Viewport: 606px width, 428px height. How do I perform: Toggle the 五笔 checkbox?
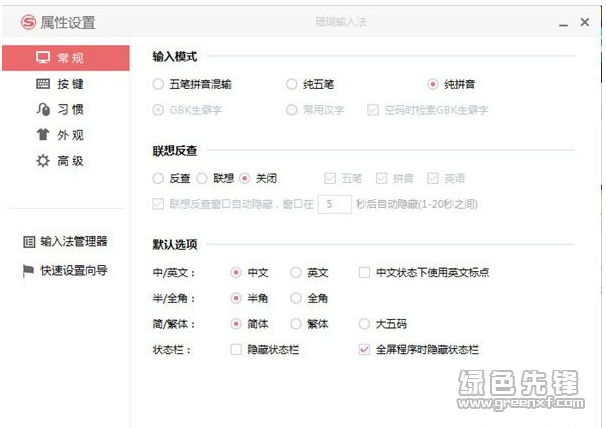(x=330, y=178)
